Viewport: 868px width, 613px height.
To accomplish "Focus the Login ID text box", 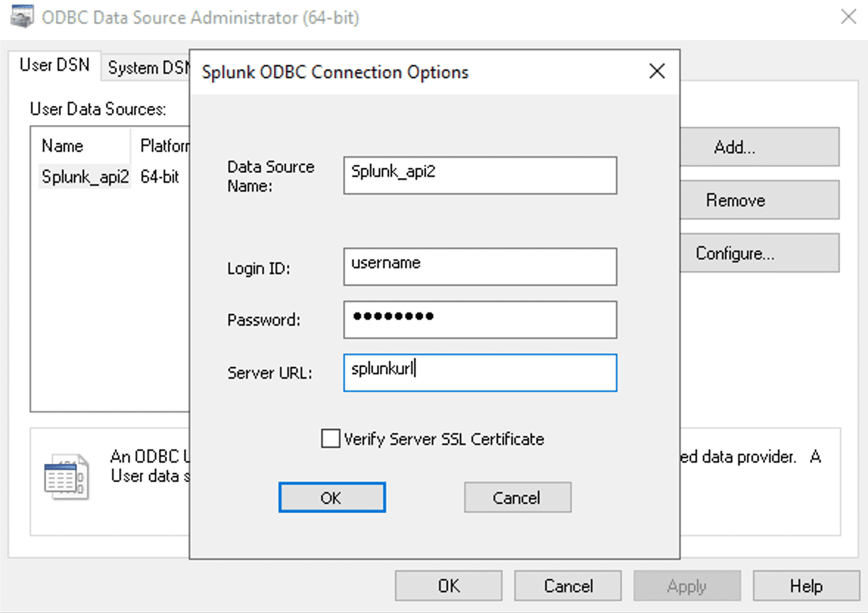I will point(480,267).
